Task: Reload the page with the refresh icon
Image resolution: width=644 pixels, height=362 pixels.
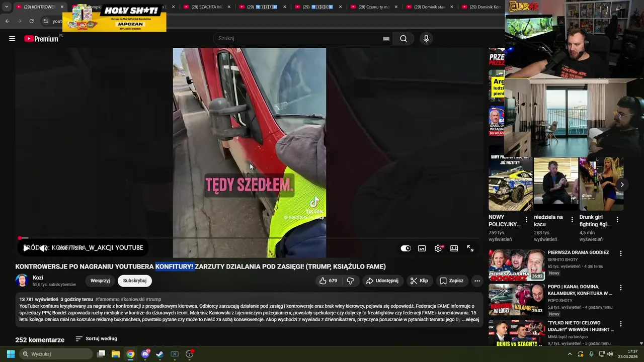Action: tap(31, 21)
